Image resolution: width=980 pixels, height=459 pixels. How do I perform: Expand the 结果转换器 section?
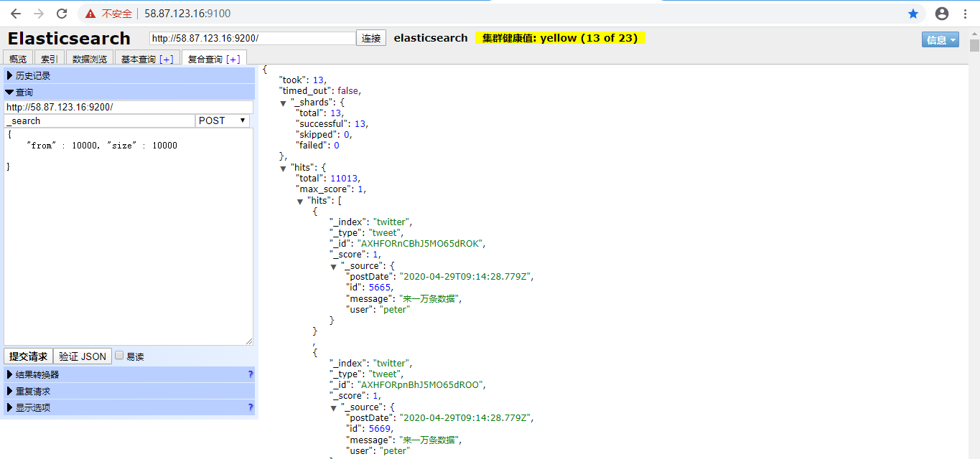pos(129,374)
